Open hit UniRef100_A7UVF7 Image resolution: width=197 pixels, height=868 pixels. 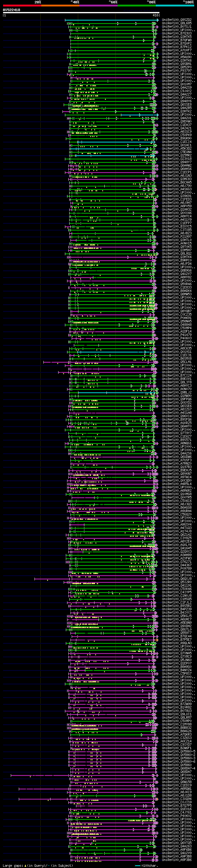tap(177, 50)
